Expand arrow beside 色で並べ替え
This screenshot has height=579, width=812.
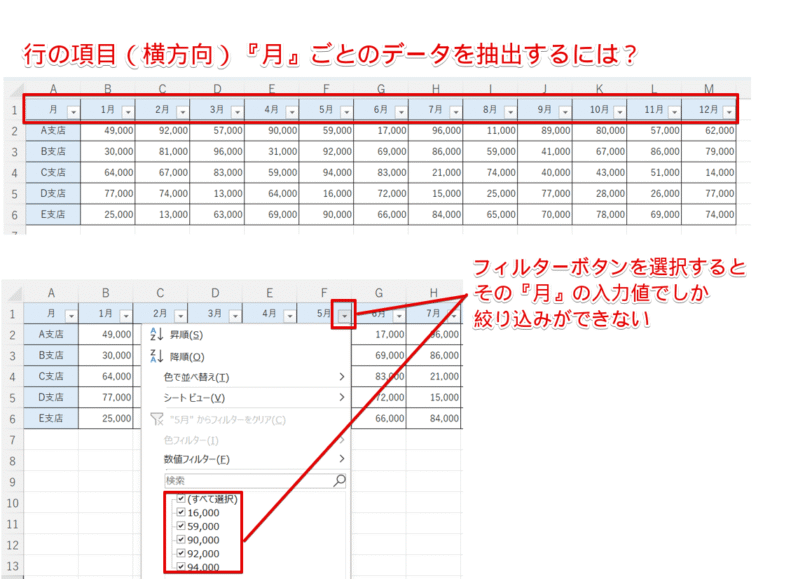[x=342, y=377]
